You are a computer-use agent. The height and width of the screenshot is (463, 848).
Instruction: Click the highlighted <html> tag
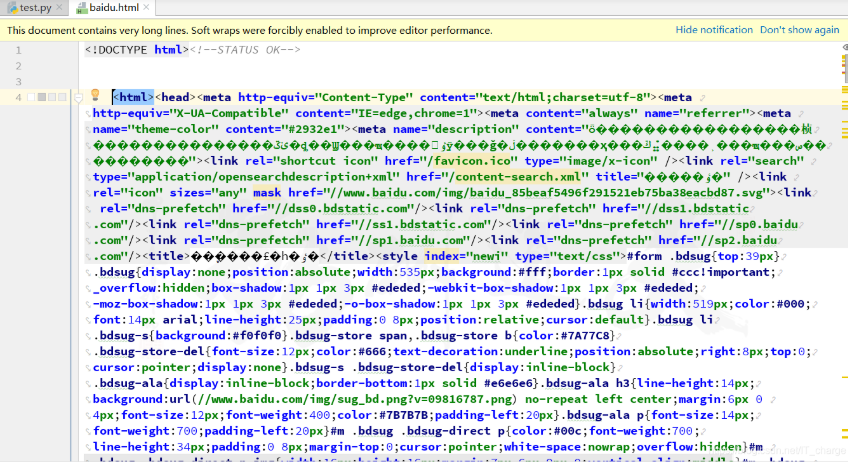tap(134, 97)
